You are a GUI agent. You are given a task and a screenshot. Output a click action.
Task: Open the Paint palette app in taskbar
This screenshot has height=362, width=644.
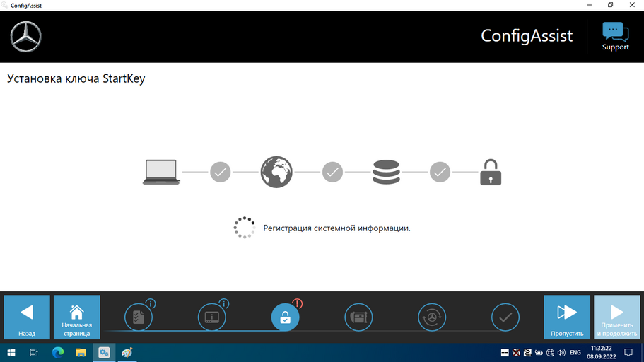point(127,353)
